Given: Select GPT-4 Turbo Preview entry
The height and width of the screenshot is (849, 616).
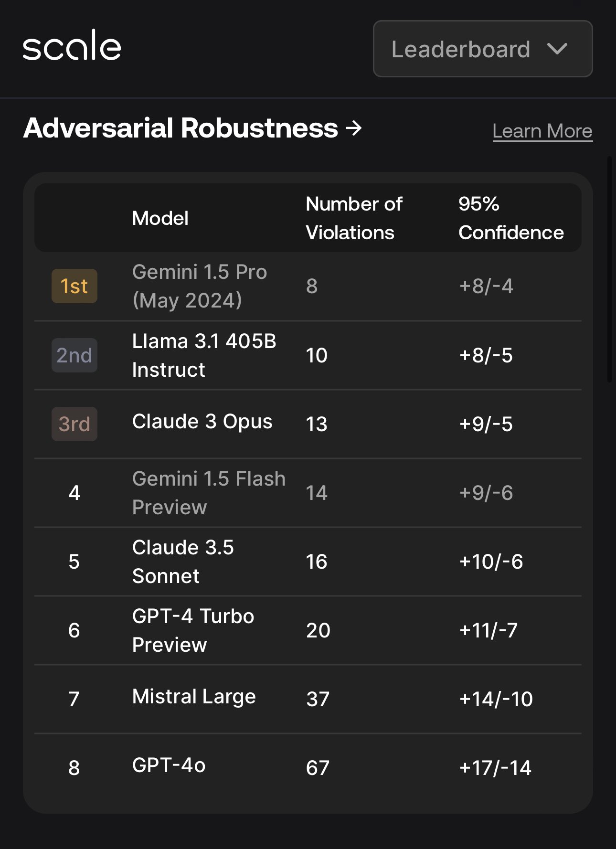Looking at the screenshot, I should click(193, 630).
